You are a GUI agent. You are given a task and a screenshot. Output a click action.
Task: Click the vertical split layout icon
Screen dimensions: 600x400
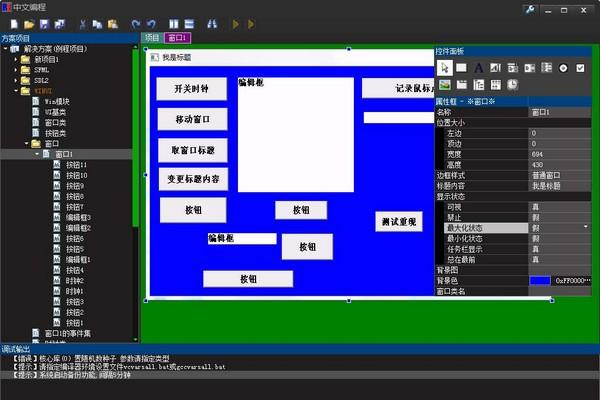point(174,24)
